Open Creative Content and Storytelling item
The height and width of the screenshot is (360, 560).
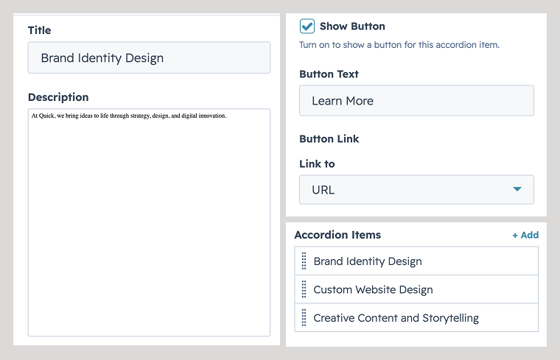[416, 318]
